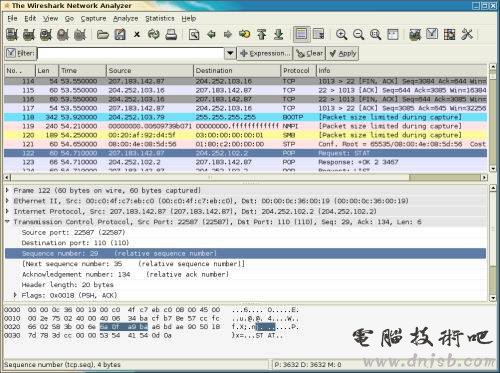Image resolution: width=500 pixels, height=373 pixels.
Task: Reset zoom to normal size icon
Action: [375, 34]
